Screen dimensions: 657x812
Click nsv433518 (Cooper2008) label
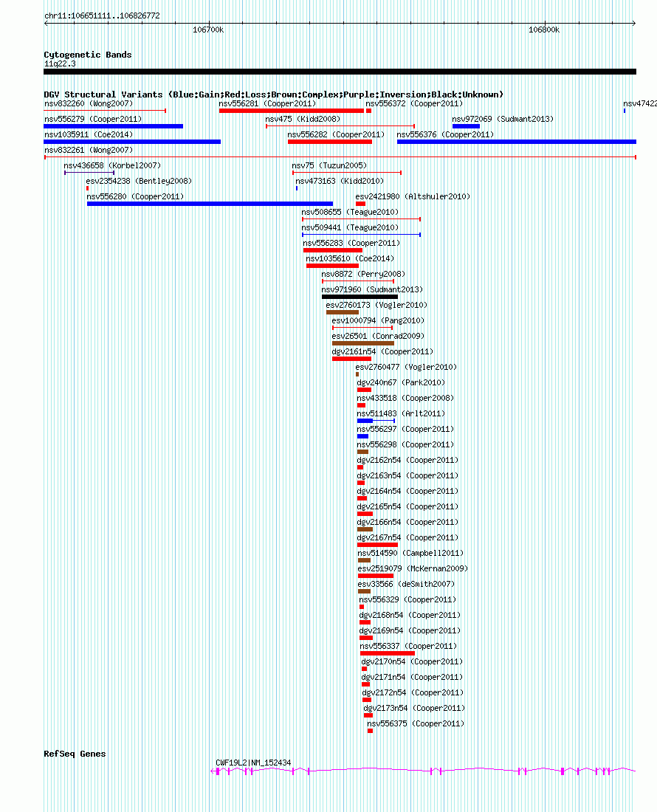pyautogui.click(x=405, y=399)
